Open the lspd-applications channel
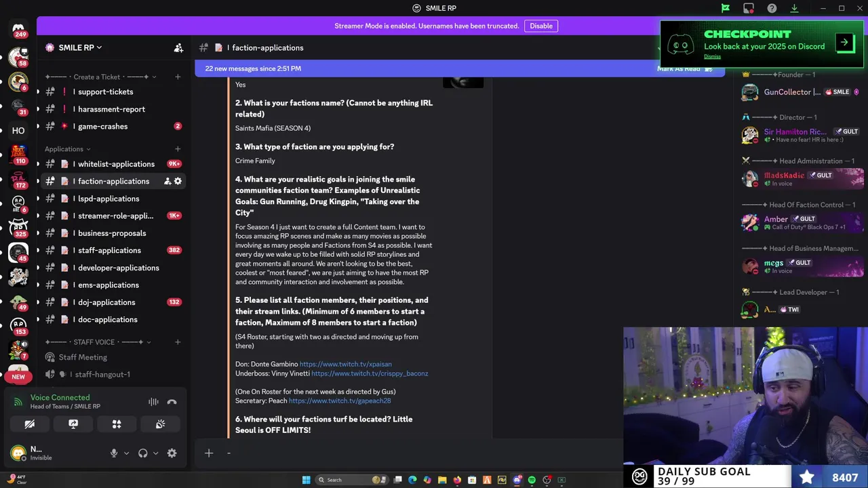The width and height of the screenshot is (868, 488). tap(113, 199)
